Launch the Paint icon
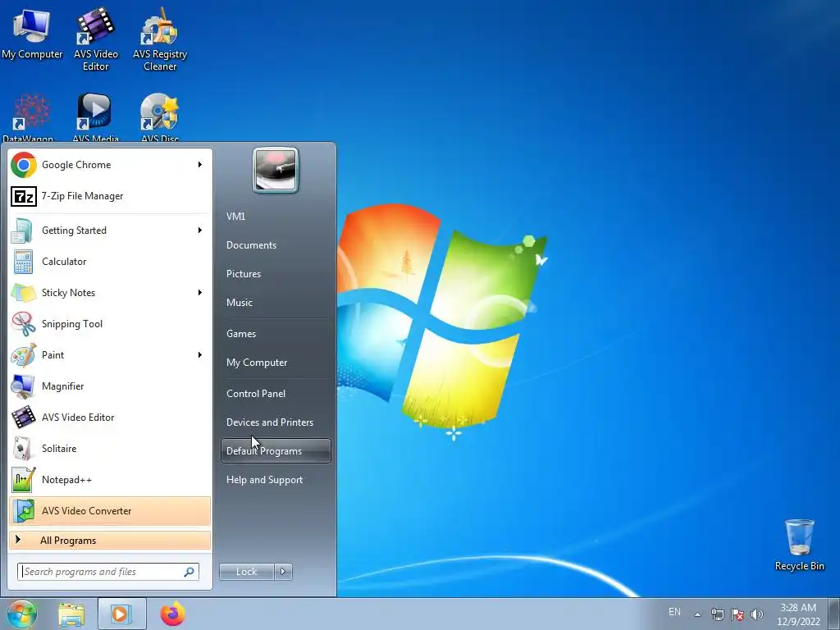The height and width of the screenshot is (630, 840). [23, 354]
